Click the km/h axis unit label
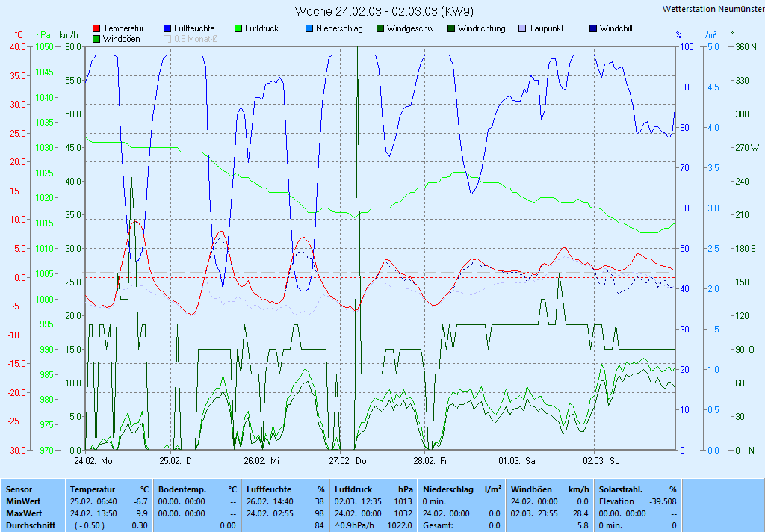Viewport: 765px width, 532px height. tap(68, 35)
